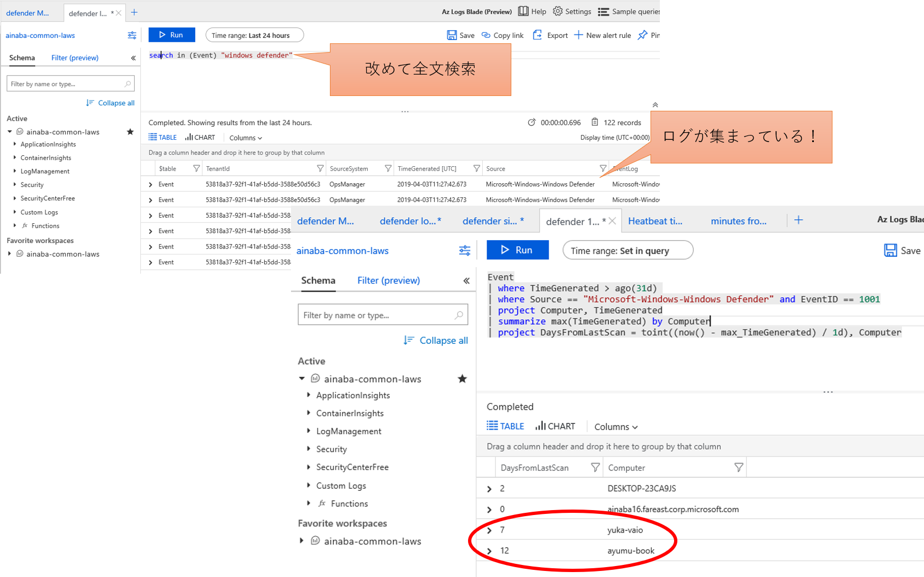
Task: Switch to CHART view in lower results
Action: (555, 426)
